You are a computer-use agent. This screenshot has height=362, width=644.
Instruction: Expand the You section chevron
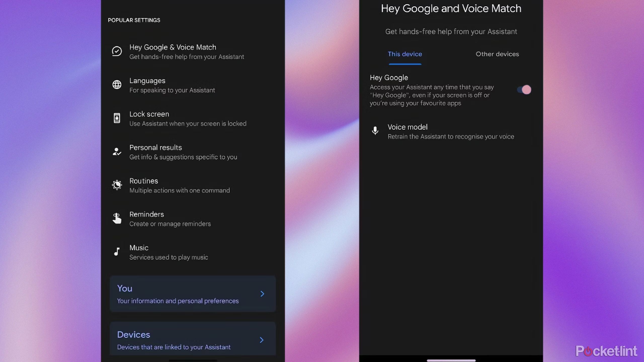click(262, 294)
